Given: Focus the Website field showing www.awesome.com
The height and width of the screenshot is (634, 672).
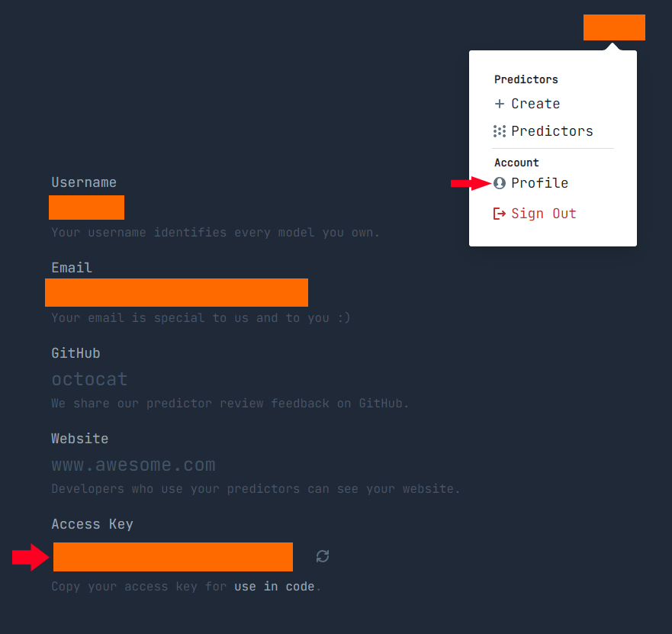Looking at the screenshot, I should (x=133, y=465).
